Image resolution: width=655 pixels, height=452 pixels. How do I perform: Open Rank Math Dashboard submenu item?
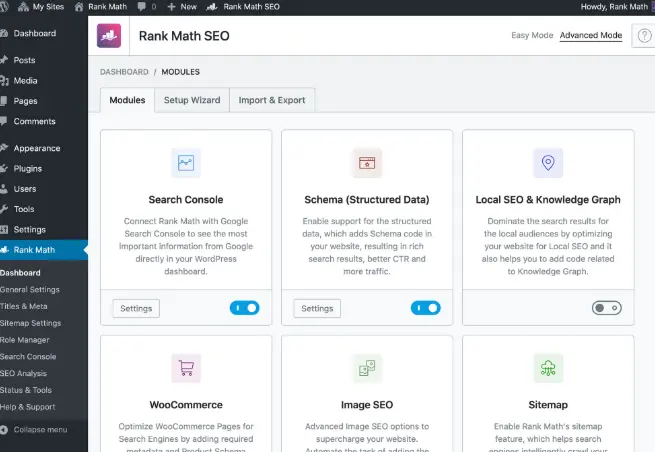(x=20, y=273)
